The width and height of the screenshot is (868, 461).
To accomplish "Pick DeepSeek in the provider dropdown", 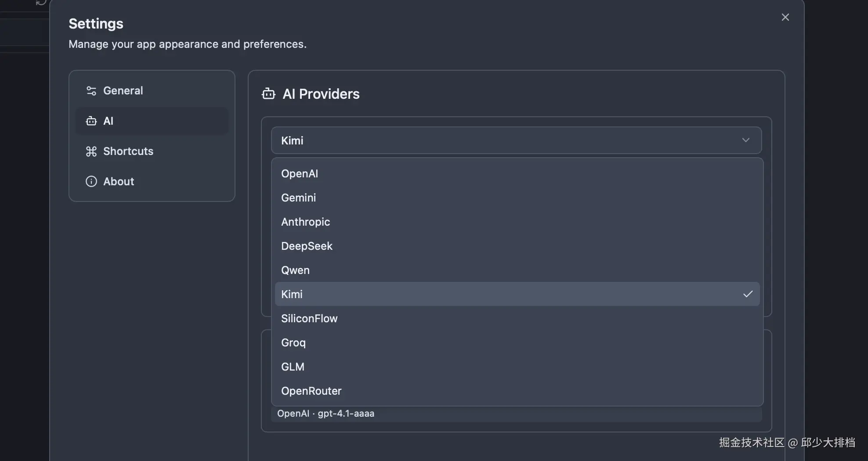I will (307, 246).
